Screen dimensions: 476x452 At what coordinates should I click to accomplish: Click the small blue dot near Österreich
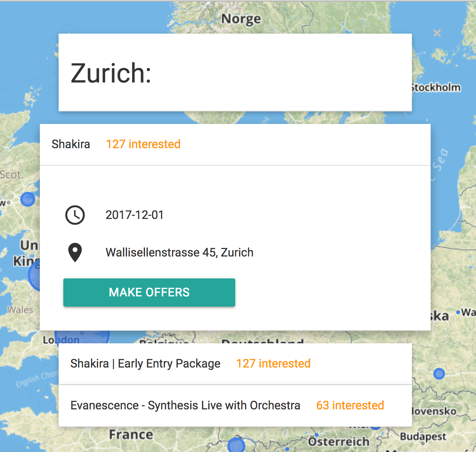(317, 435)
